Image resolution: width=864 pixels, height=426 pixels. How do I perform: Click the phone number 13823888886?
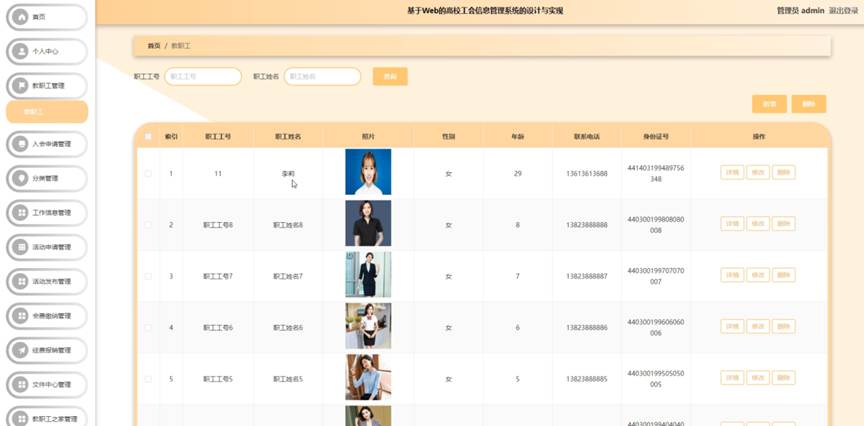coord(587,327)
